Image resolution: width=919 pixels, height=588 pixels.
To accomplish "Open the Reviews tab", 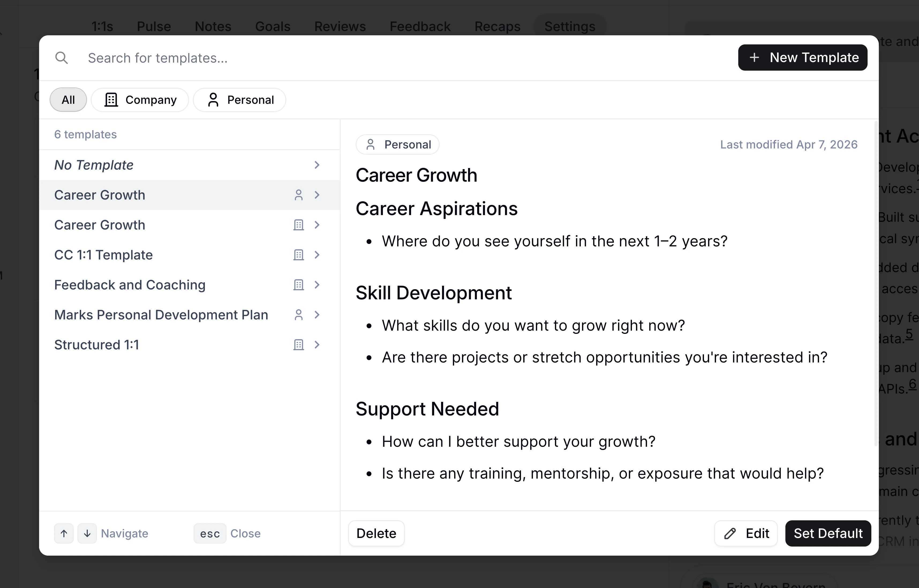I will click(x=340, y=26).
